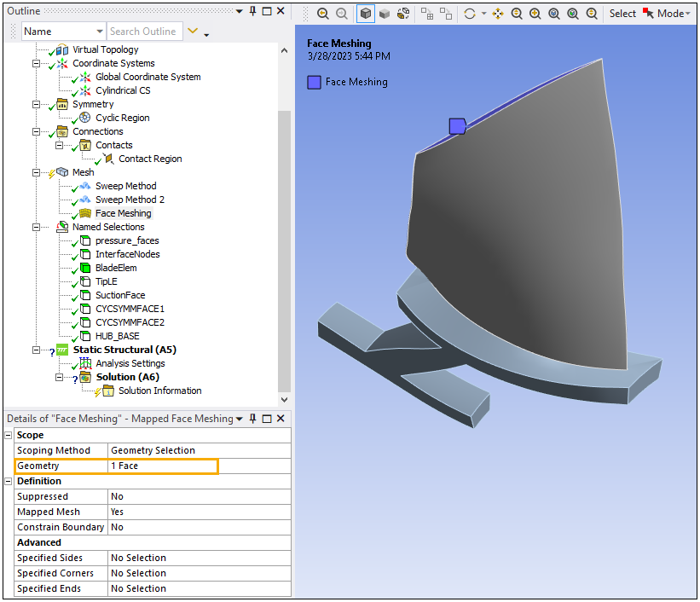Click the Cylindrical CS coordinate icon
Viewport: 700px width, 602px height.
(84, 90)
